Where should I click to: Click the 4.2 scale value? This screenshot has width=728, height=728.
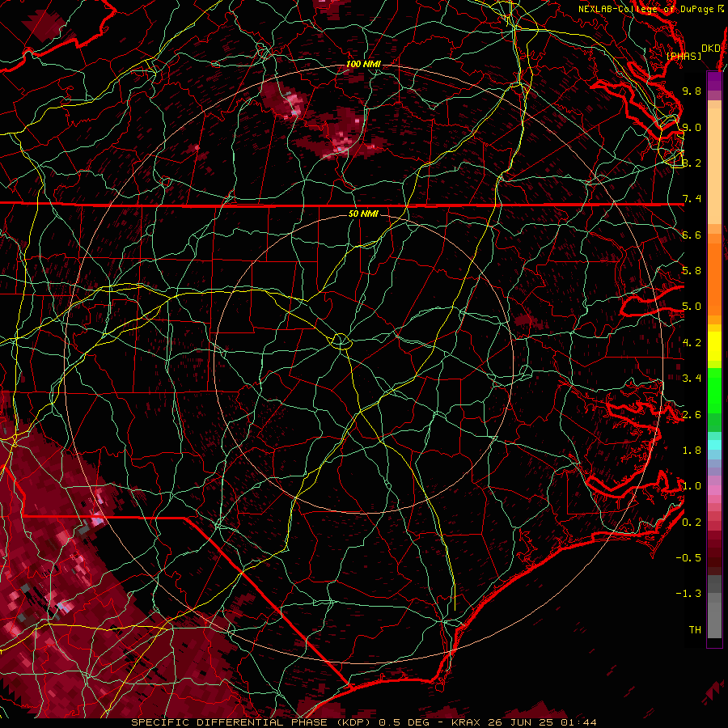coord(692,343)
